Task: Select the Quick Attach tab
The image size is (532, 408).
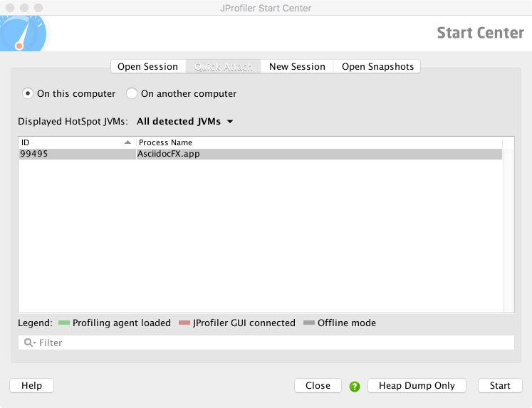Action: 224,66
